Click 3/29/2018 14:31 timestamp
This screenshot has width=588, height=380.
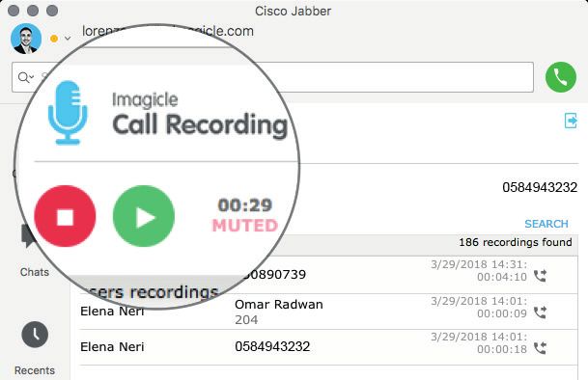click(479, 264)
